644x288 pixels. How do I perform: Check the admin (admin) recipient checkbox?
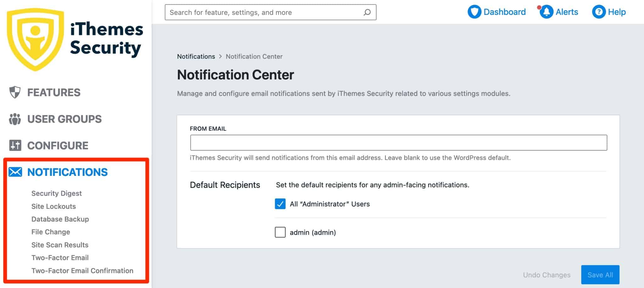tap(280, 232)
